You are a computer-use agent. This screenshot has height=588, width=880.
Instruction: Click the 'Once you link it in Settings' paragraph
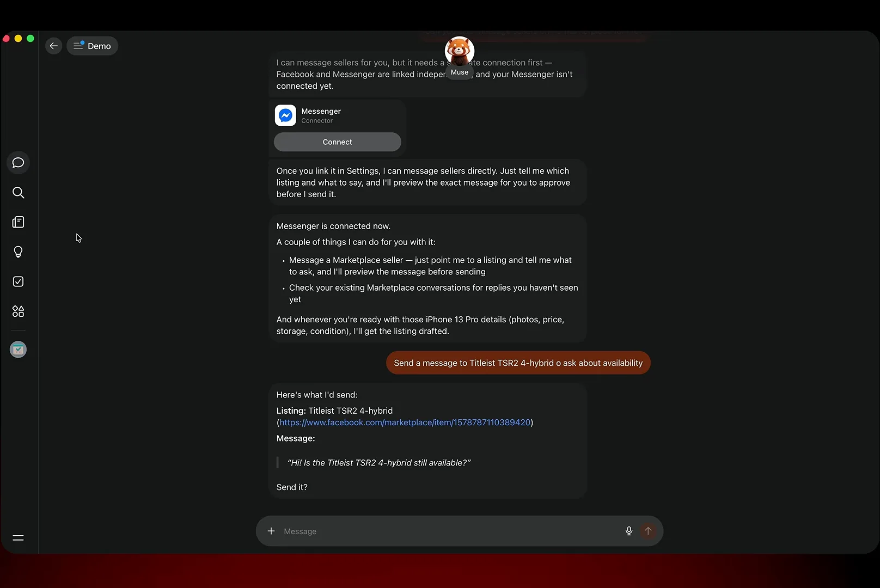point(423,182)
